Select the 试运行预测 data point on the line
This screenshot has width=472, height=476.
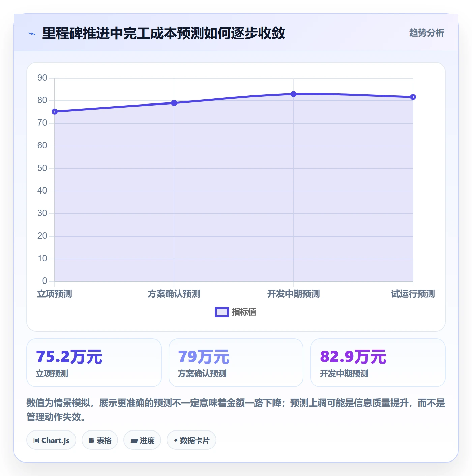point(413,97)
